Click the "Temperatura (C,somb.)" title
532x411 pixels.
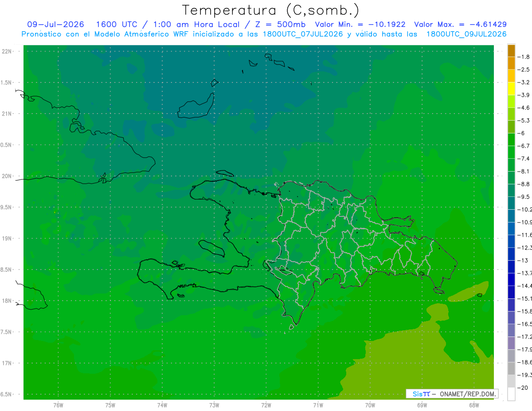coord(271,10)
